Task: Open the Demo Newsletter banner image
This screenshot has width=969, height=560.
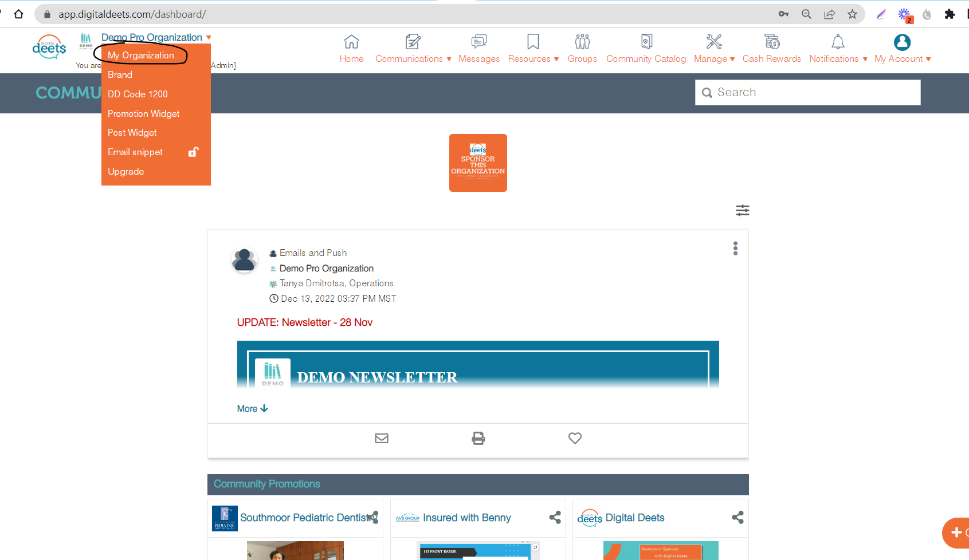Action: point(478,365)
